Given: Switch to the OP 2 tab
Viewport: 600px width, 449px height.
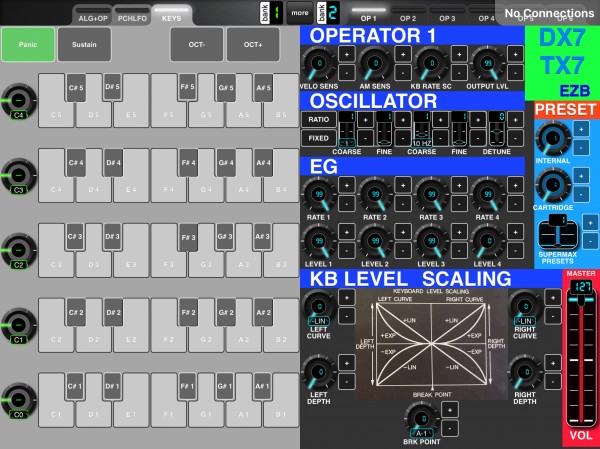Looking at the screenshot, I should point(408,15).
